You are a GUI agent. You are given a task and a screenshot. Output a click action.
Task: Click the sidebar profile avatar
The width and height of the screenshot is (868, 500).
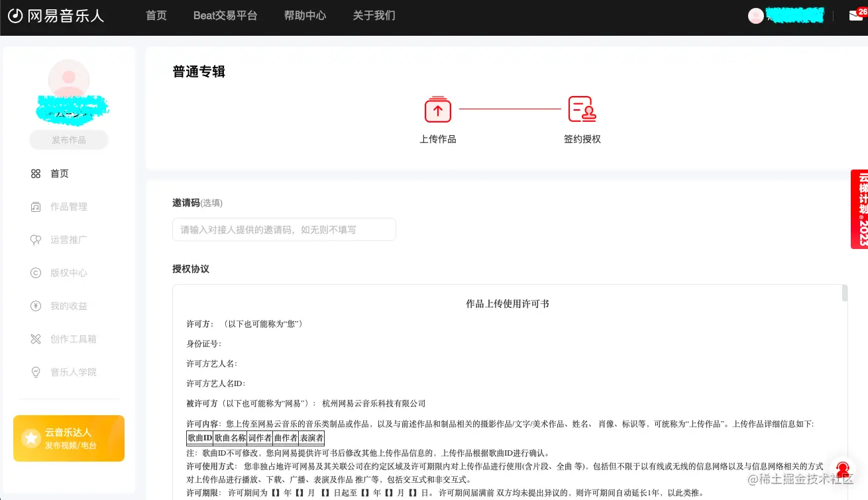[x=69, y=80]
